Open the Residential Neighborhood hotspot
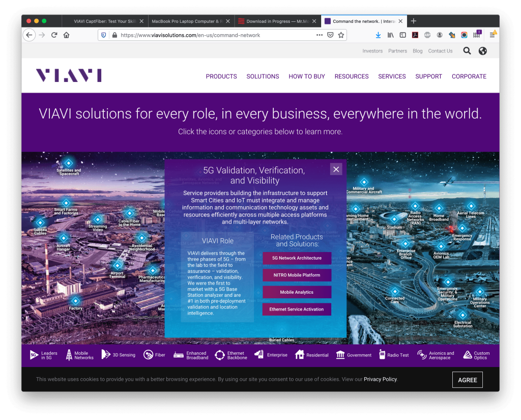Image resolution: width=521 pixels, height=420 pixels. 142,237
